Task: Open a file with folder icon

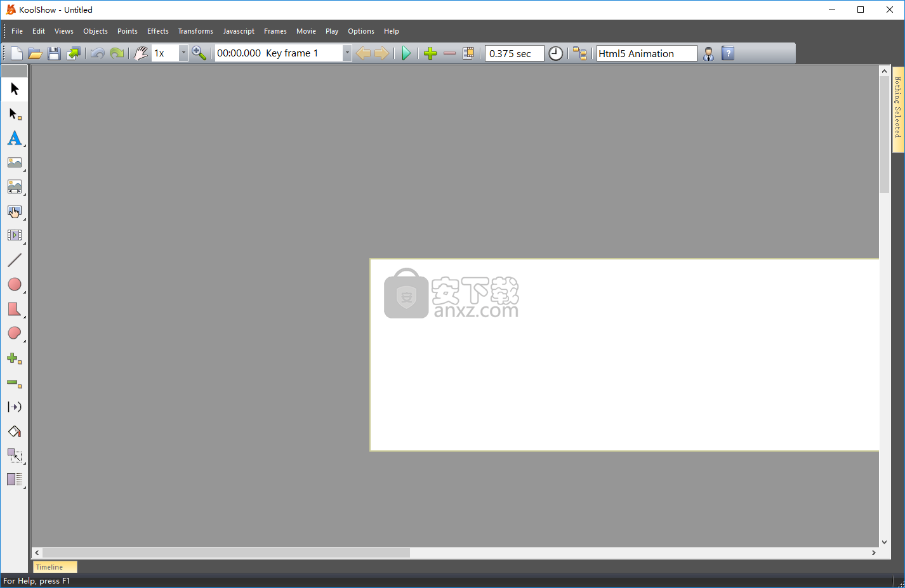Action: coord(35,53)
